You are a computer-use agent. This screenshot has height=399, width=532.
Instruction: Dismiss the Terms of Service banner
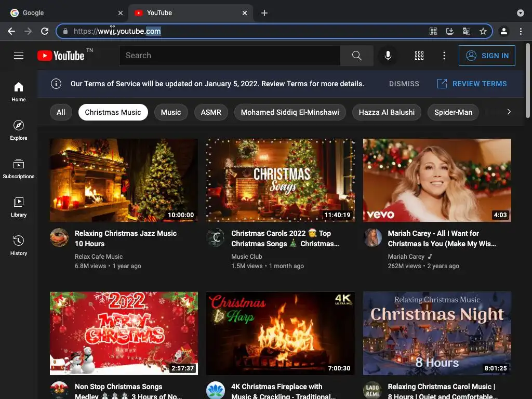(x=404, y=84)
